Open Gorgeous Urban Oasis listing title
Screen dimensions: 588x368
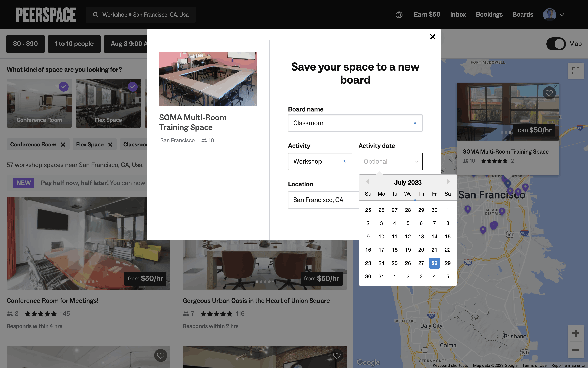[256, 301]
